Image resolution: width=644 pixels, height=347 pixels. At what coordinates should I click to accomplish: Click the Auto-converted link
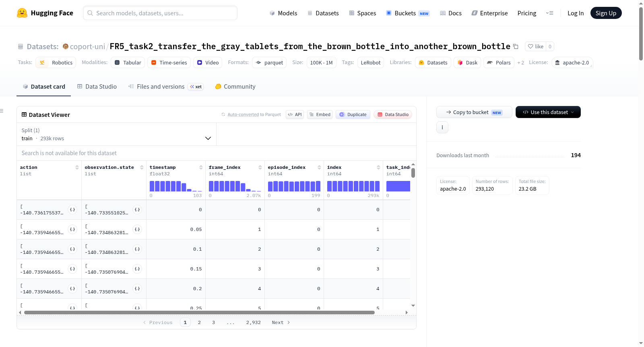pos(243,114)
